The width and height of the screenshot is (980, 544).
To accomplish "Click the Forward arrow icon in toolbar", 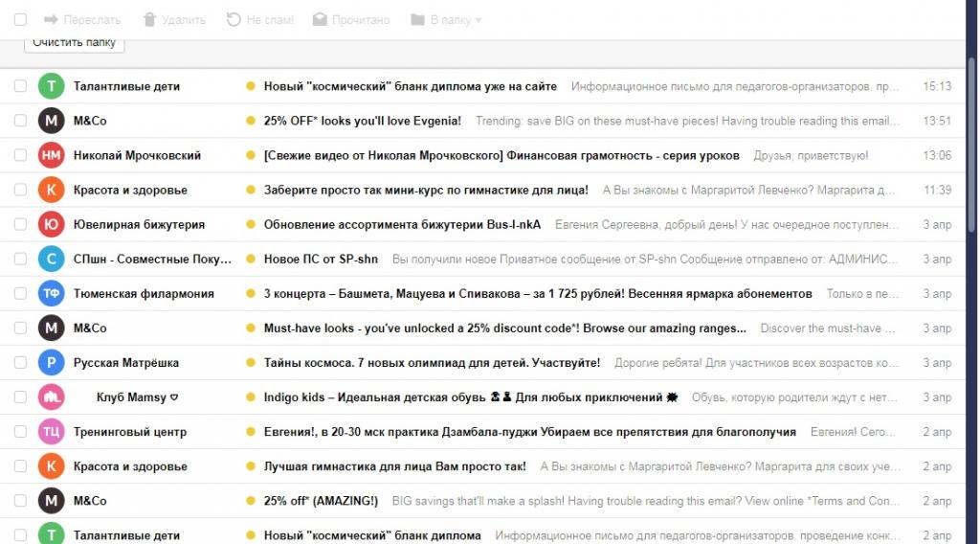I will click(52, 19).
